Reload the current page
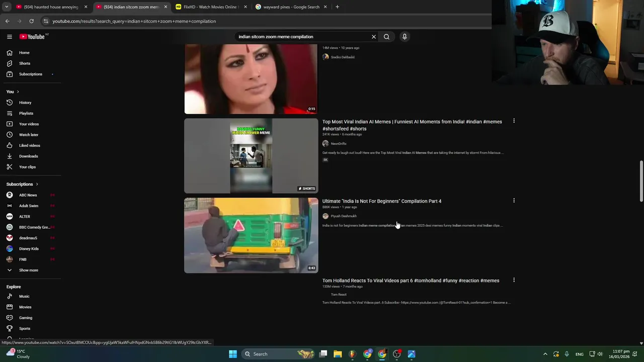Viewport: 644px width, 362px height. point(31,21)
